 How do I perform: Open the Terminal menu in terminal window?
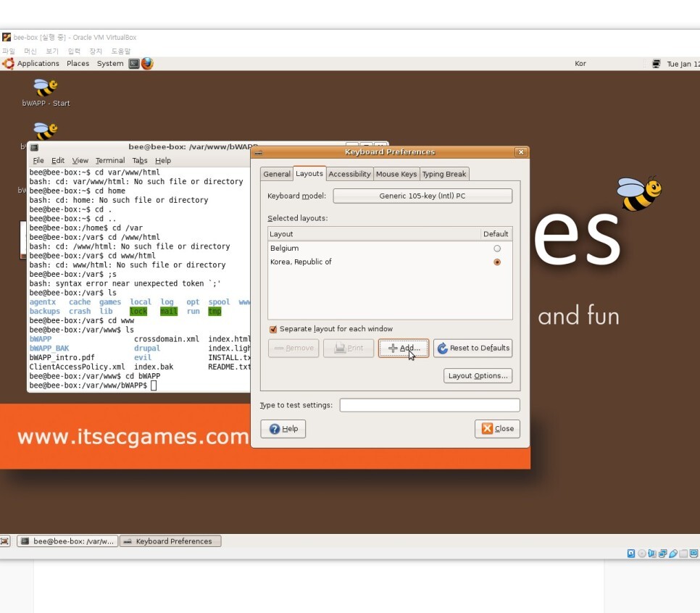tap(110, 160)
